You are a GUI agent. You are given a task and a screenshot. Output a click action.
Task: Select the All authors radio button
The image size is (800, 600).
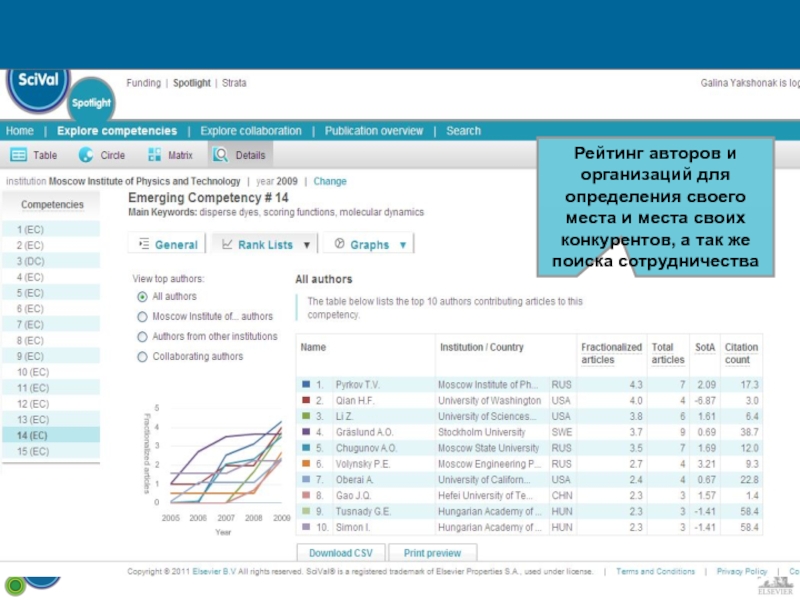click(x=142, y=297)
